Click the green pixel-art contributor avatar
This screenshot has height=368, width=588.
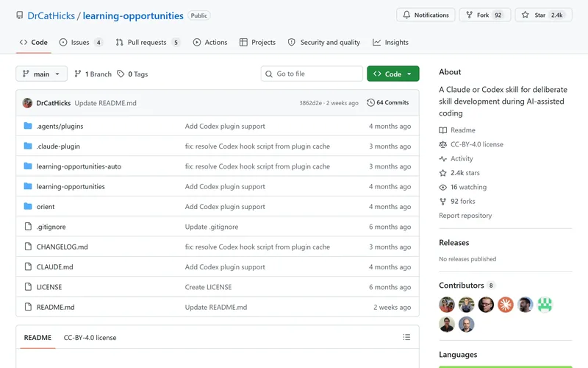545,305
